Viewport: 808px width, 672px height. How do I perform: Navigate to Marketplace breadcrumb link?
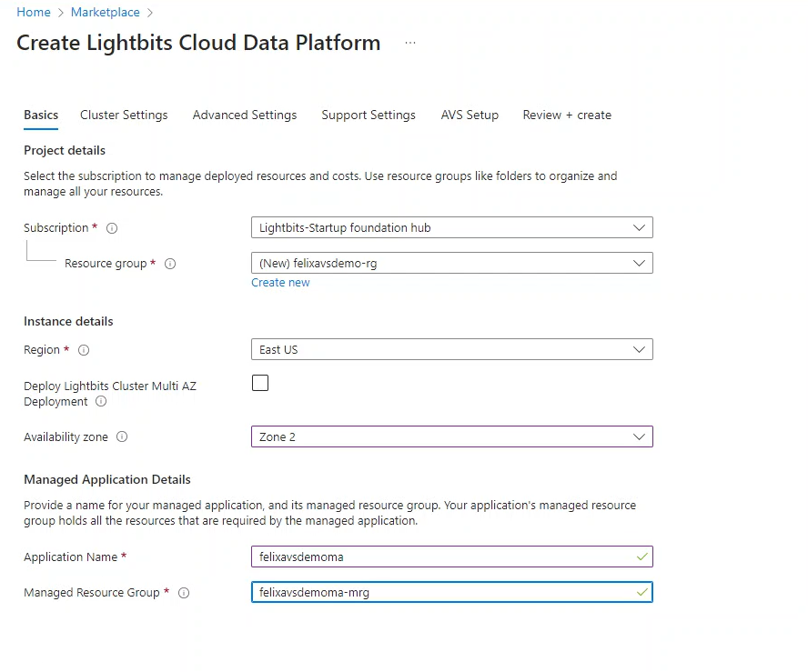click(x=106, y=13)
